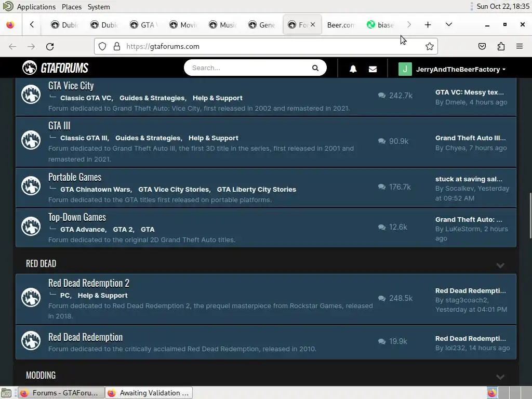Switch to the Movi tab
The image size is (532, 399).
click(183, 25)
